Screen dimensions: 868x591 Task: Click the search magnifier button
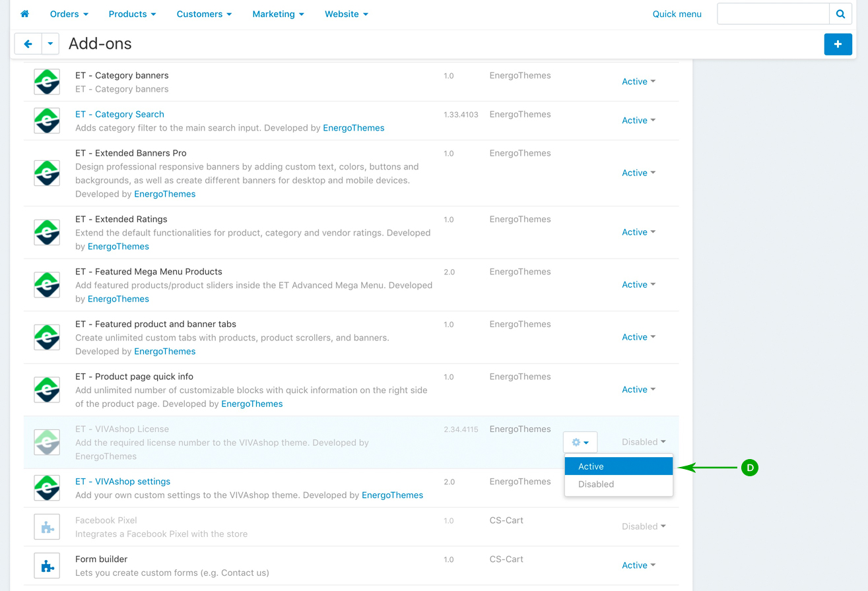[x=840, y=14]
